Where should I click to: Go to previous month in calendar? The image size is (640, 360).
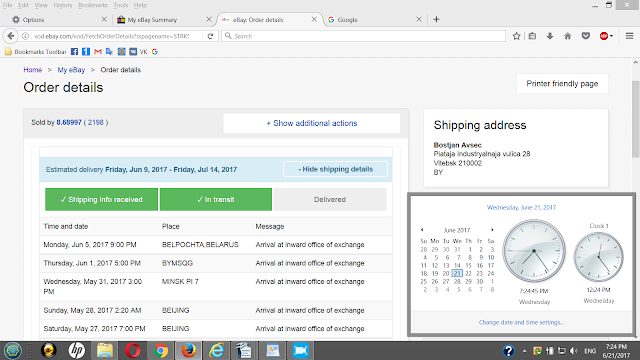(422, 230)
